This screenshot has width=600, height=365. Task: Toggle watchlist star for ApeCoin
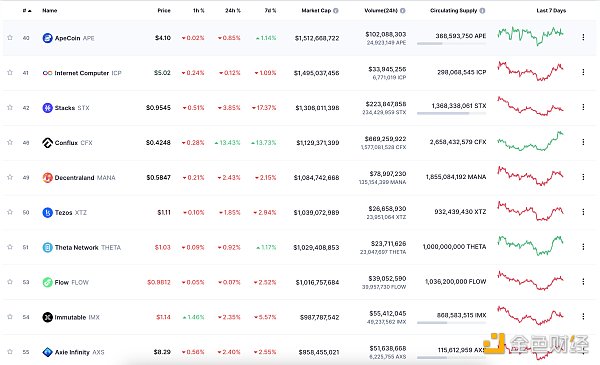10,37
